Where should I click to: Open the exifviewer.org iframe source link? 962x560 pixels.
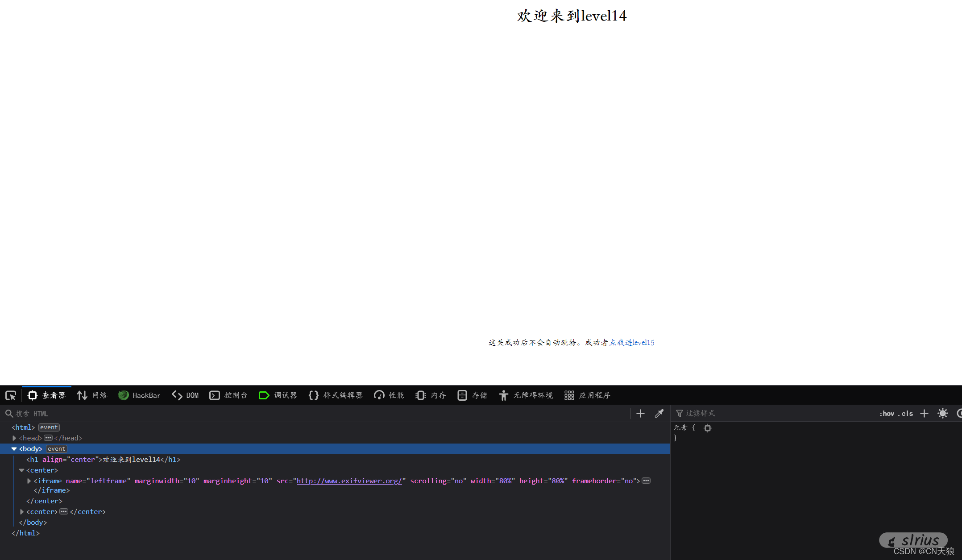(349, 481)
